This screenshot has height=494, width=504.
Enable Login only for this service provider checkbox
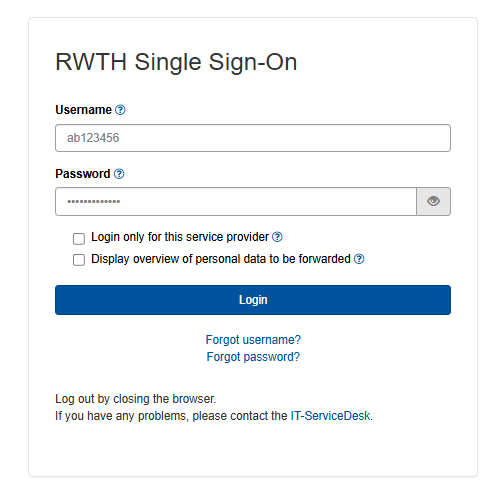[x=79, y=239]
